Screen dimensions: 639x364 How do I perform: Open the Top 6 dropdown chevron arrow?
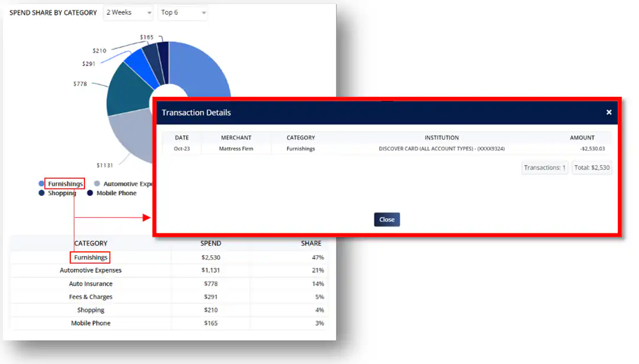203,12
